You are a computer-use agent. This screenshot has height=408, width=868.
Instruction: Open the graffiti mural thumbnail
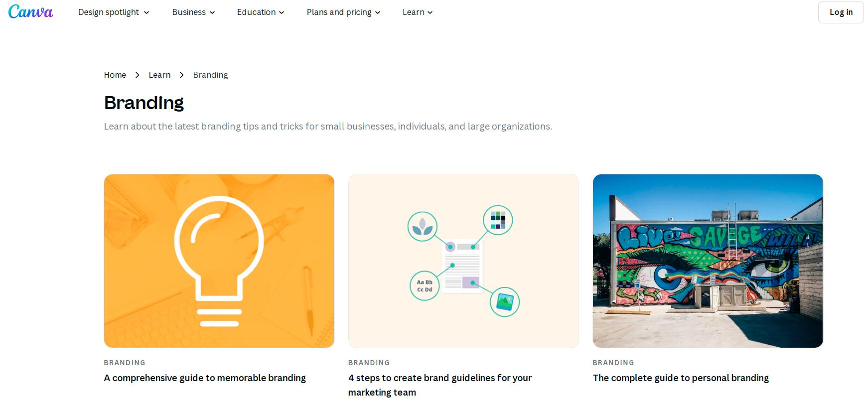[x=708, y=261]
